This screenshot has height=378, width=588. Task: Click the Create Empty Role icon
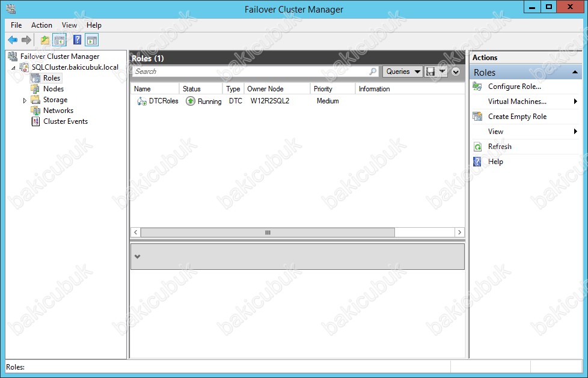point(477,117)
